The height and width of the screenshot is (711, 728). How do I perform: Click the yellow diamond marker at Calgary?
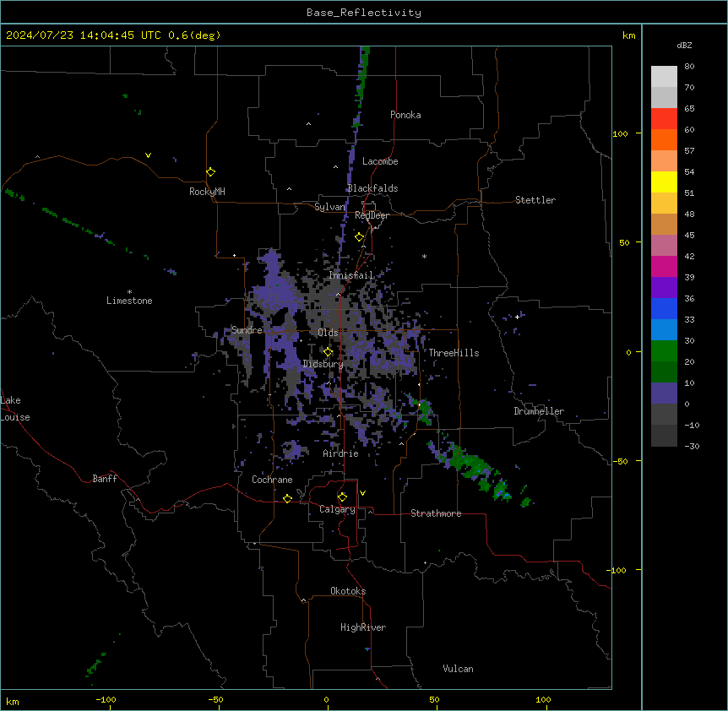point(342,497)
